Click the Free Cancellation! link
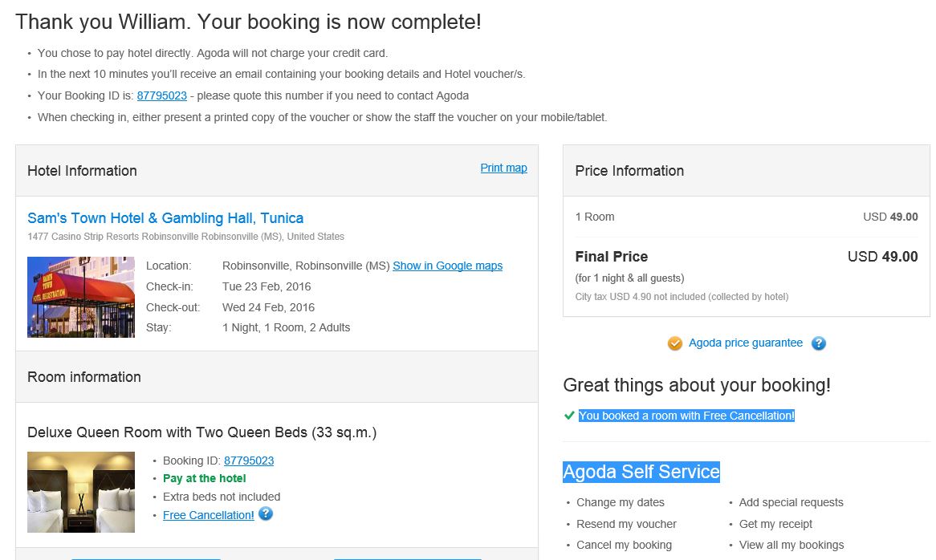 (x=209, y=515)
